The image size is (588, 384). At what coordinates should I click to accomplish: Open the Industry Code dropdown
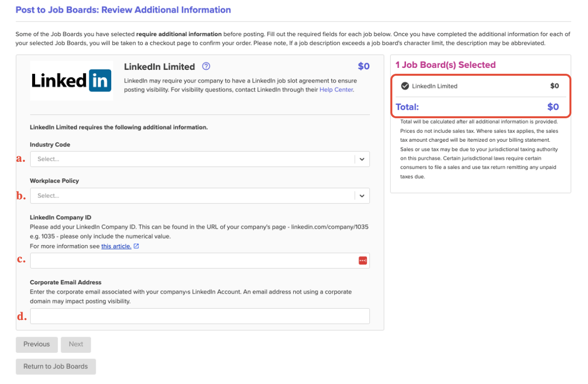coord(200,159)
